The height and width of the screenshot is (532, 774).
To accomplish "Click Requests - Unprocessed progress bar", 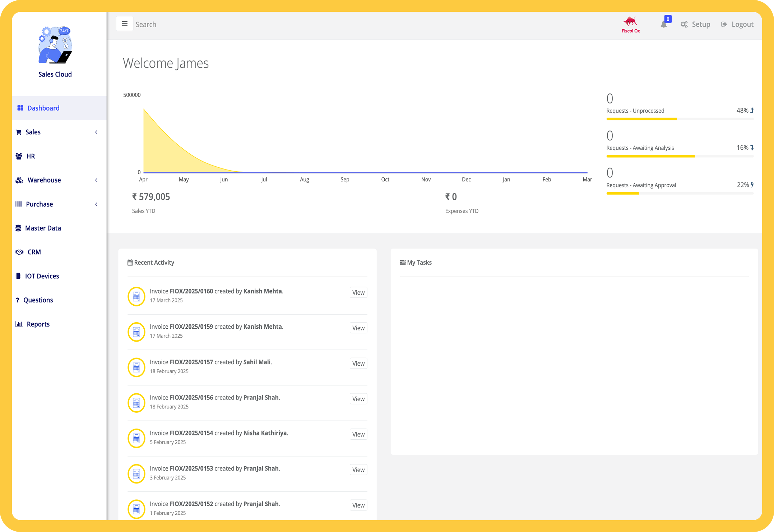I will coord(680,119).
